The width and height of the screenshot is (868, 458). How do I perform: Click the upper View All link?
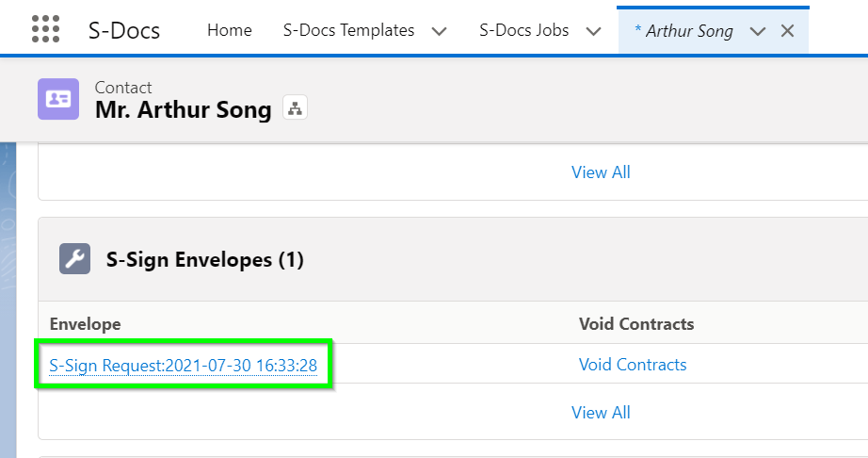pos(601,172)
